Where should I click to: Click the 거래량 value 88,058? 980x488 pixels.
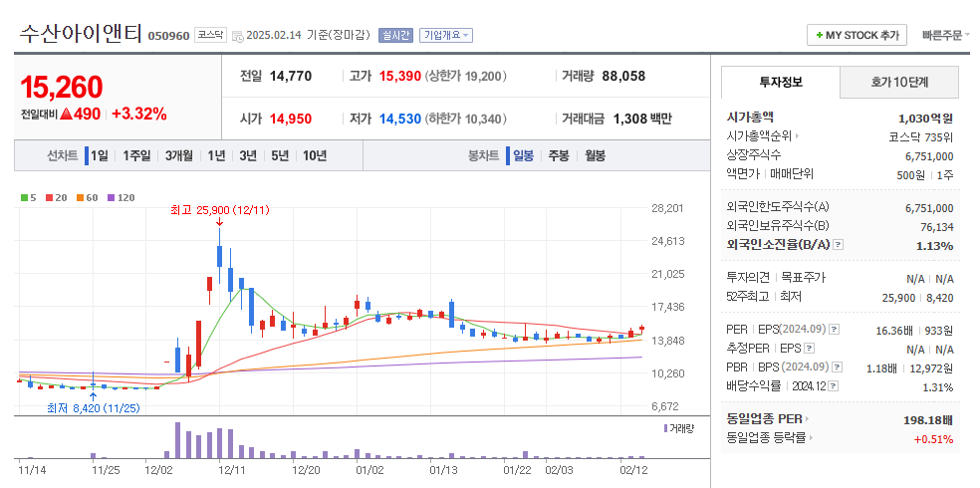[623, 77]
